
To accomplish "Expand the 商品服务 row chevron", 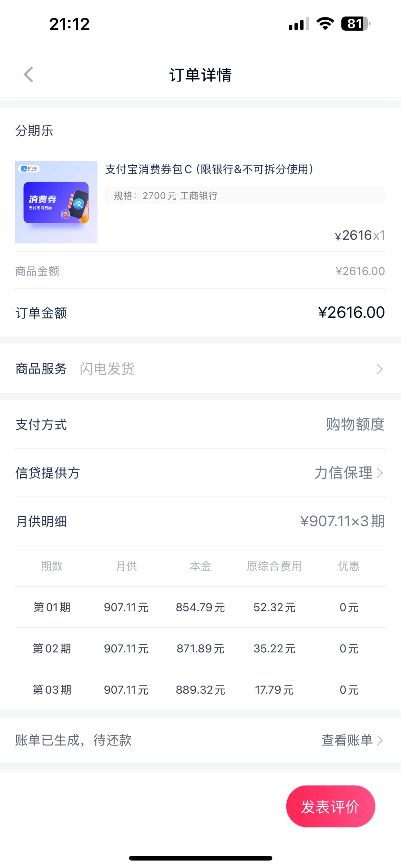I will click(379, 369).
